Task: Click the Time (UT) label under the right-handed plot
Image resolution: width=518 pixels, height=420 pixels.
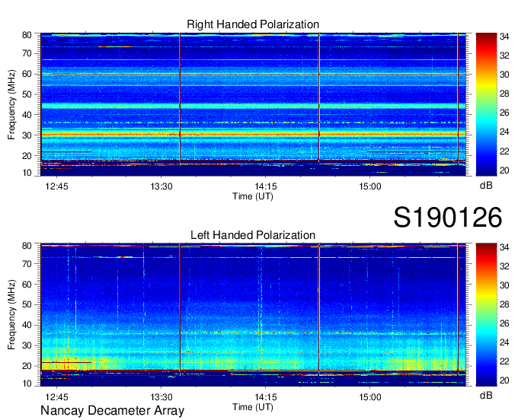Action: click(x=253, y=196)
